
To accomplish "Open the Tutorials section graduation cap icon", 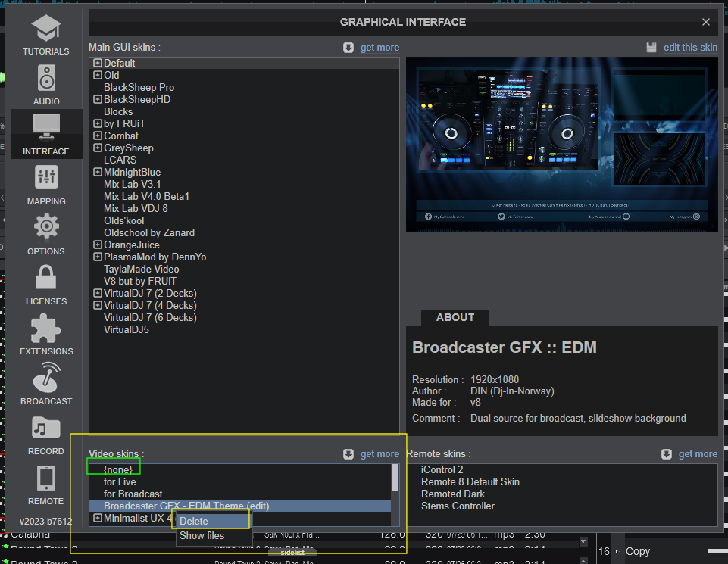I will [x=46, y=28].
